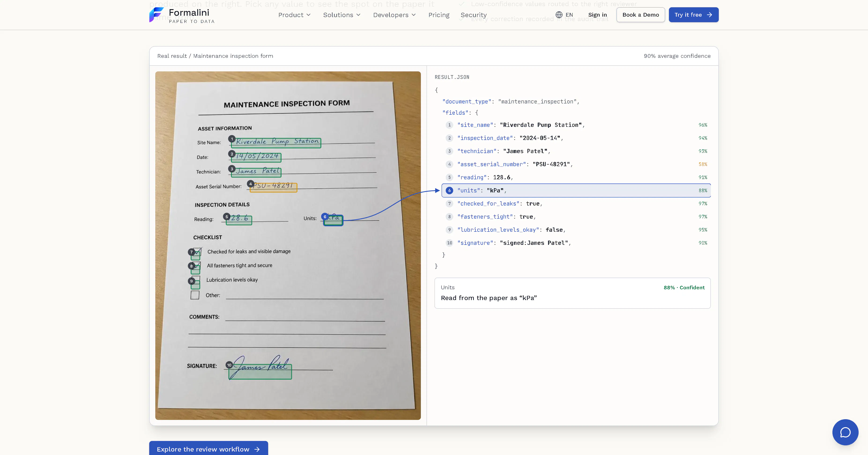Select the checked_for_leaks JSON row
868x455 pixels.
(x=576, y=204)
